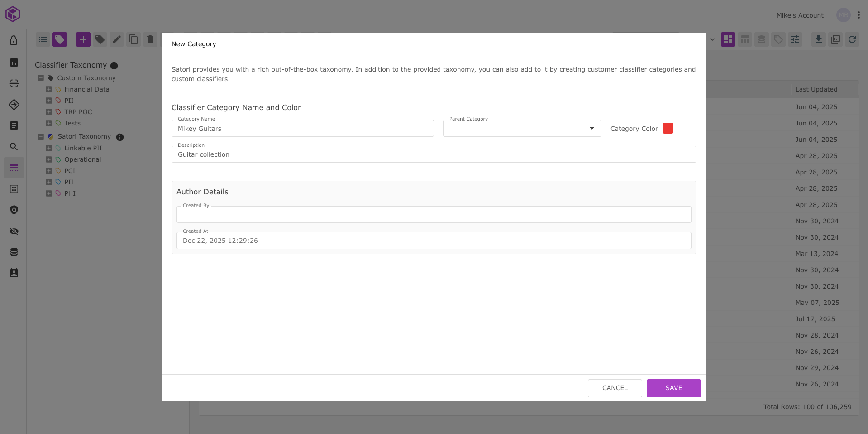Viewport: 868px width, 434px height.
Task: Open the search icon in left sidebar
Action: click(x=14, y=147)
